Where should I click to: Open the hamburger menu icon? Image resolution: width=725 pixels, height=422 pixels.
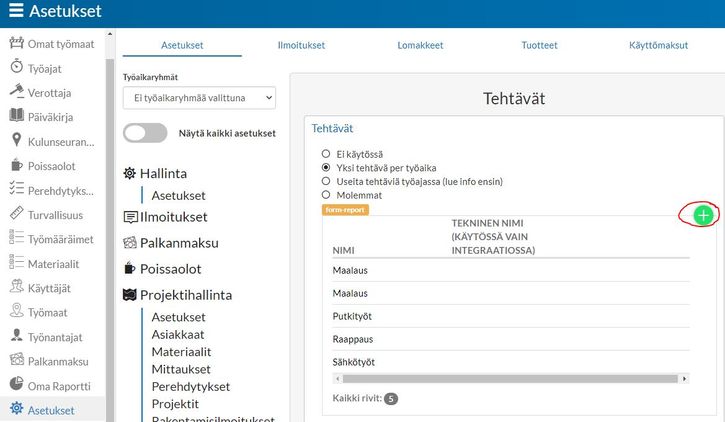click(x=16, y=13)
